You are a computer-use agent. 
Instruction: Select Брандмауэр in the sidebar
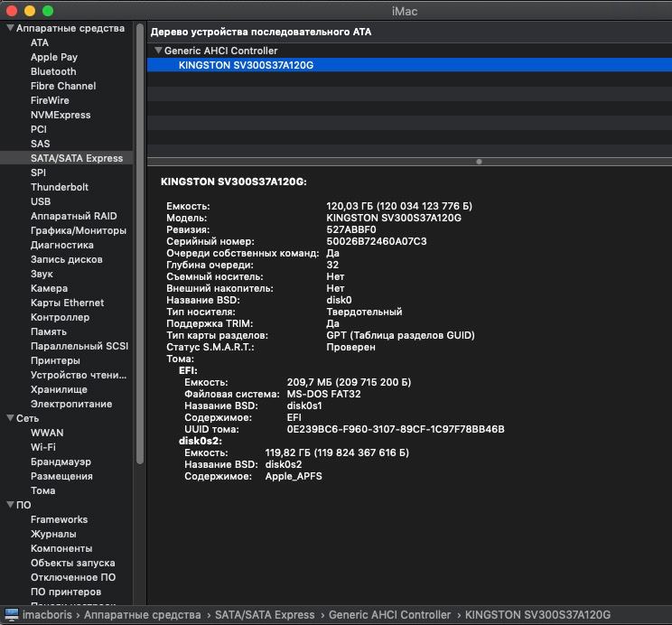pyautogui.click(x=61, y=462)
